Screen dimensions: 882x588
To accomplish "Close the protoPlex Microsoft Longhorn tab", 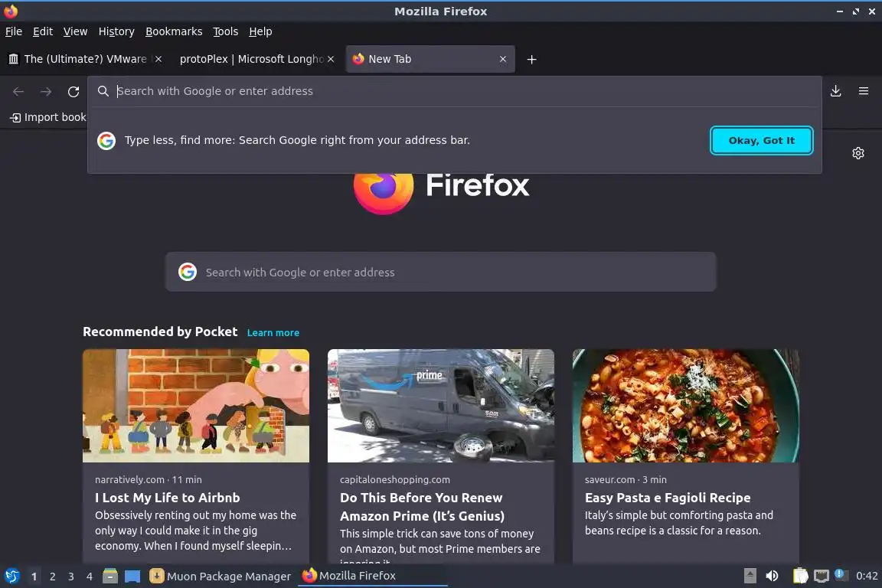I will pos(331,59).
